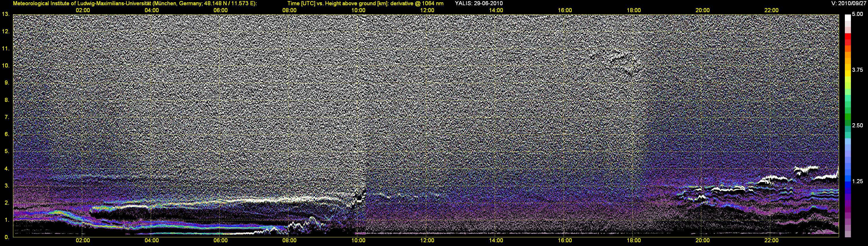The image size is (868, 246).
Task: Click the 20:00 label on the top time axis
Action: [703, 10]
